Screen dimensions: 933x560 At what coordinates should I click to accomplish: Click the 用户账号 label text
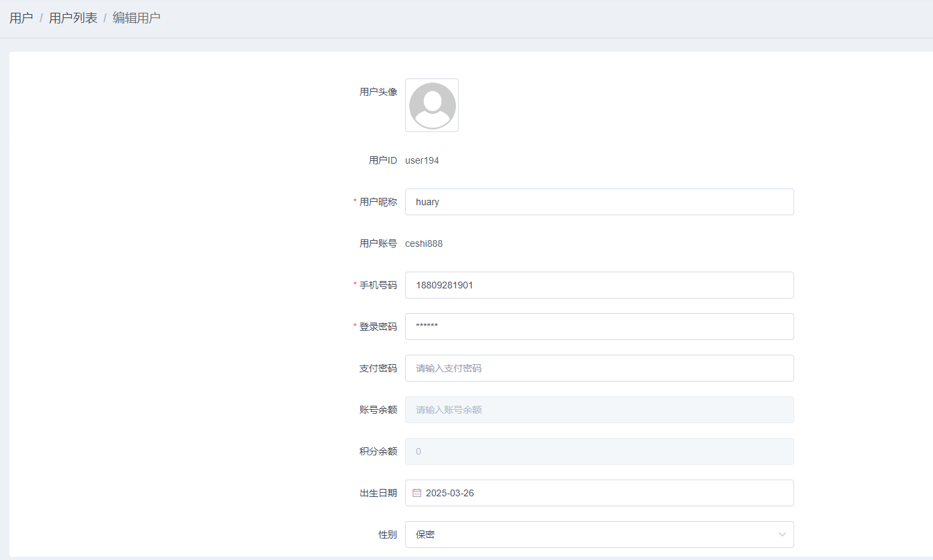coord(378,243)
